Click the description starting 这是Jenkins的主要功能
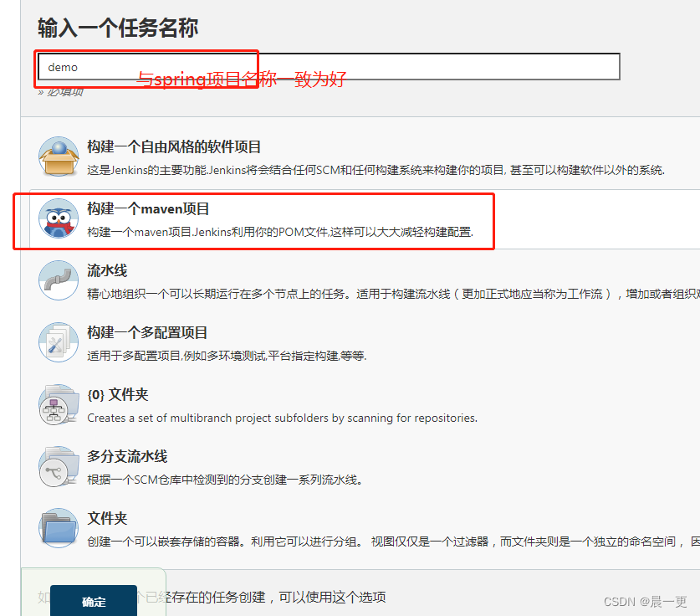Screen dimensions: 700x616 [x=376, y=170]
